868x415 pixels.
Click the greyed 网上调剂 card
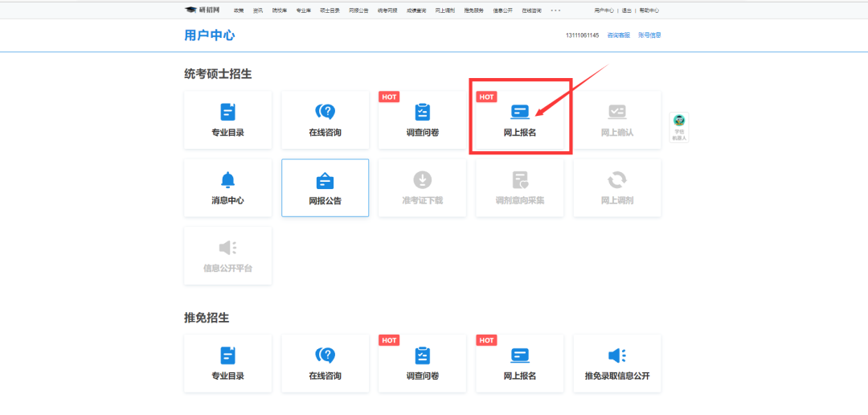[617, 188]
